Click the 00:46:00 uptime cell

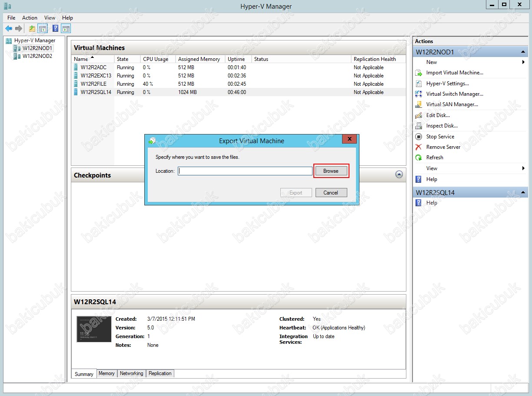(237, 92)
